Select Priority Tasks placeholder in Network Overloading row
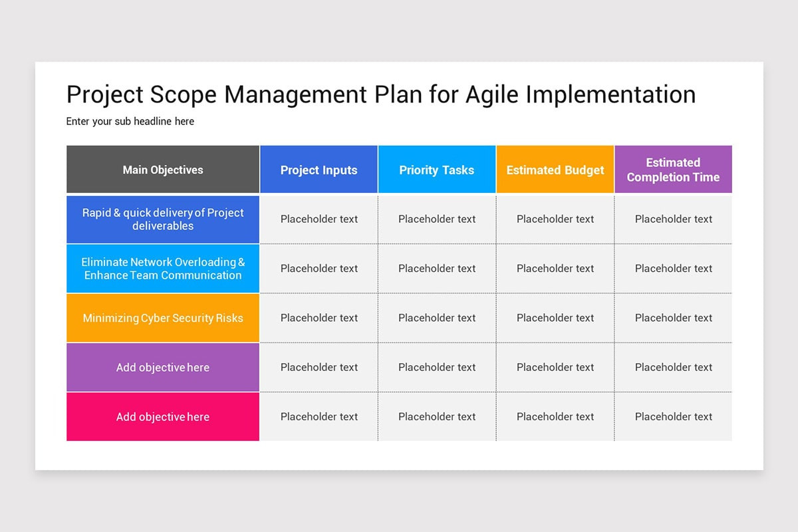 coord(437,269)
